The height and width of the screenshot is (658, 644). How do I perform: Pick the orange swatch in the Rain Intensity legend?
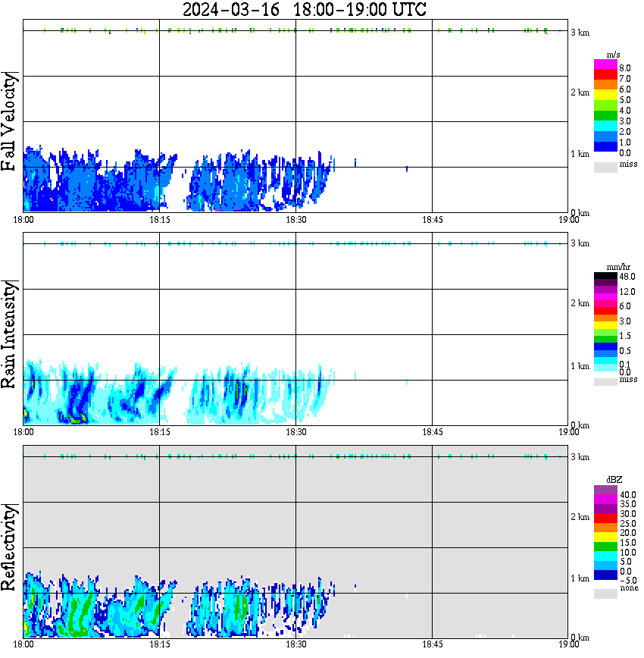pos(605,318)
